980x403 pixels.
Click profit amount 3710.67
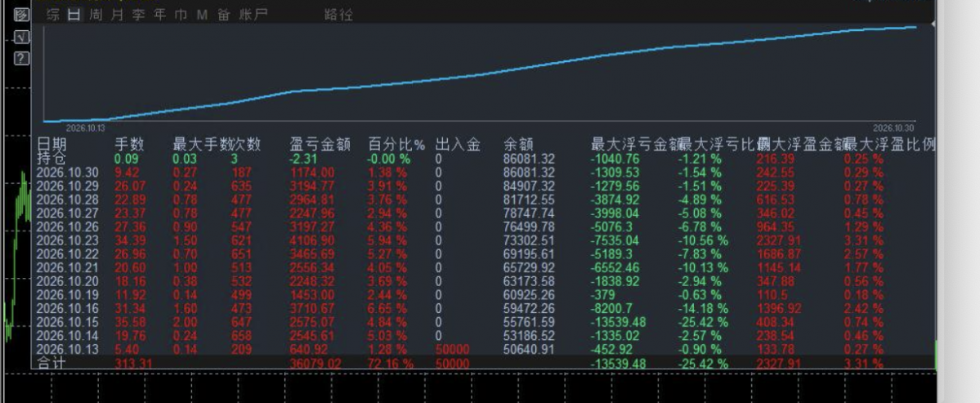(312, 309)
